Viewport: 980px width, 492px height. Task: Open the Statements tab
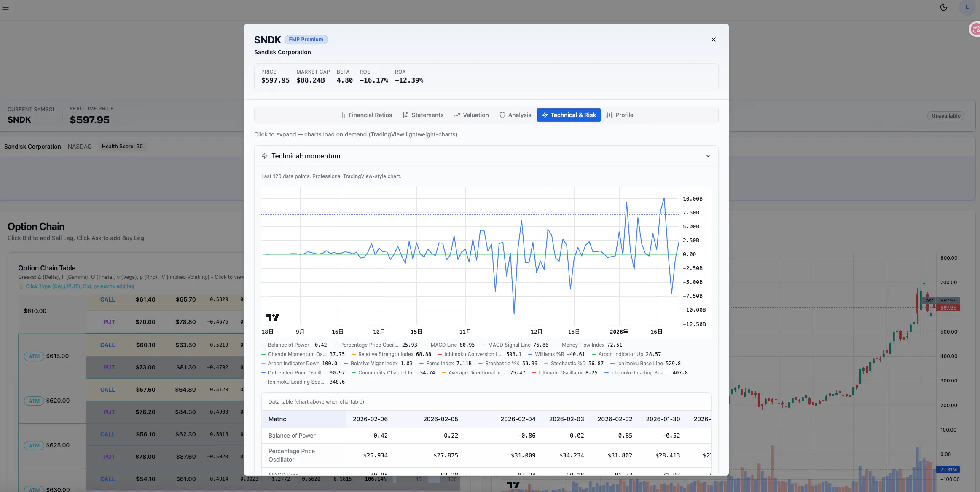coord(423,115)
